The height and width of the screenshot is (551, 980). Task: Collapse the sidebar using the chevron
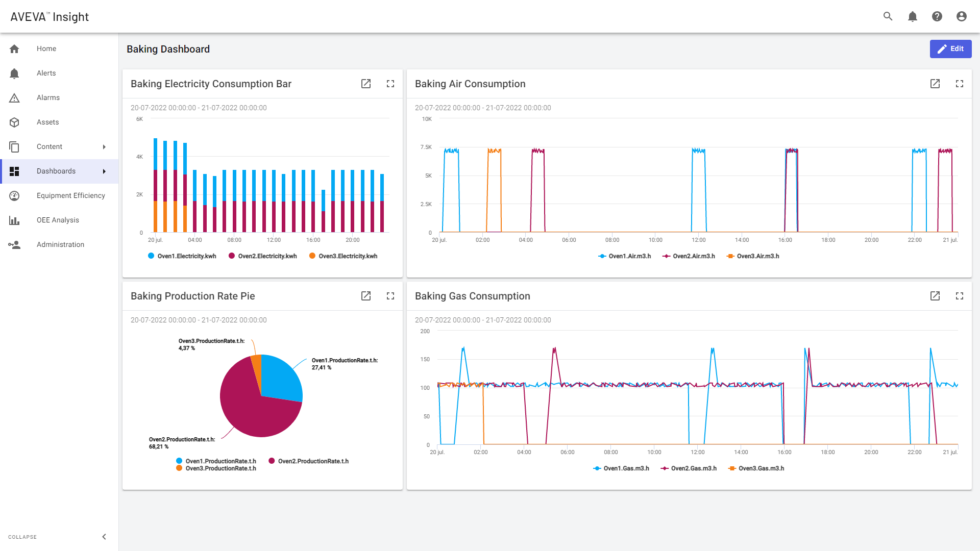104,537
